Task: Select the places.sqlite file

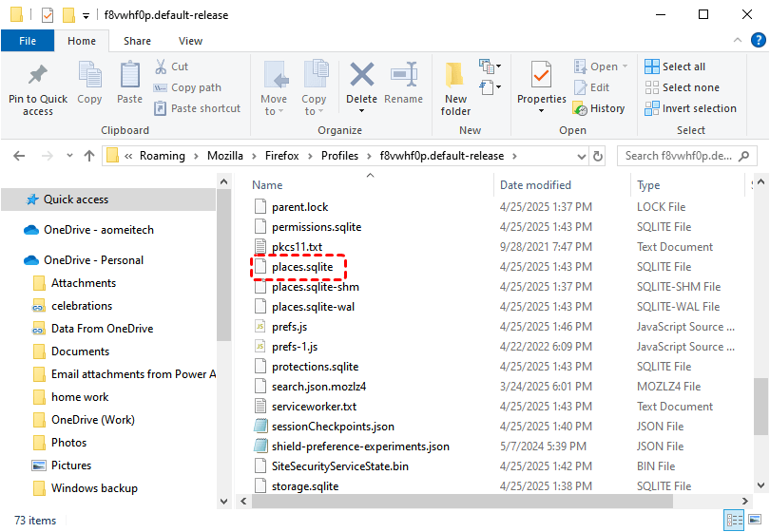Action: tap(301, 267)
